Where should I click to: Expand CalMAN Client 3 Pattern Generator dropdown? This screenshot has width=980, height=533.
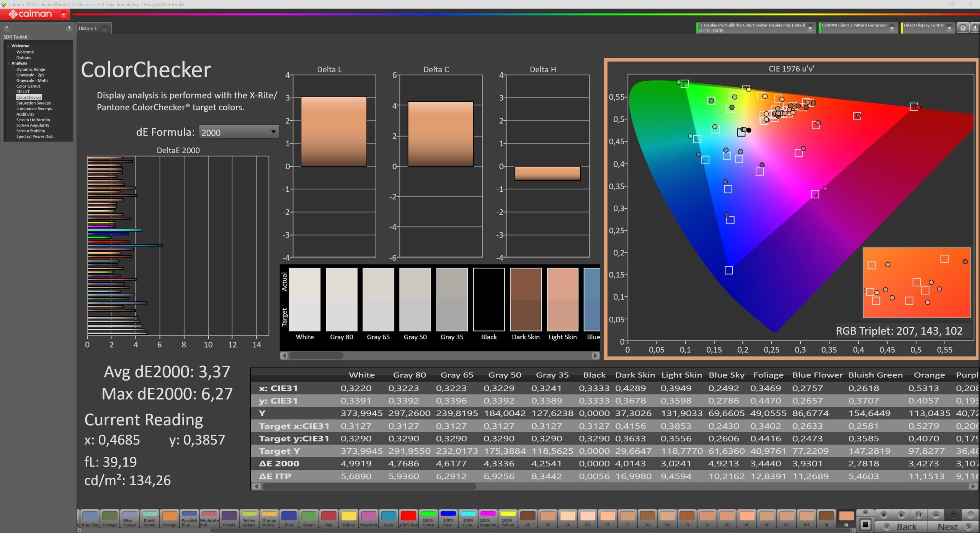892,28
